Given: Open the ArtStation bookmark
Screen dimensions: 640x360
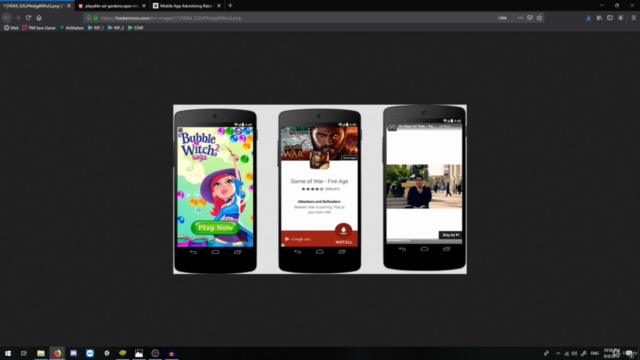Looking at the screenshot, I should click(x=71, y=28).
